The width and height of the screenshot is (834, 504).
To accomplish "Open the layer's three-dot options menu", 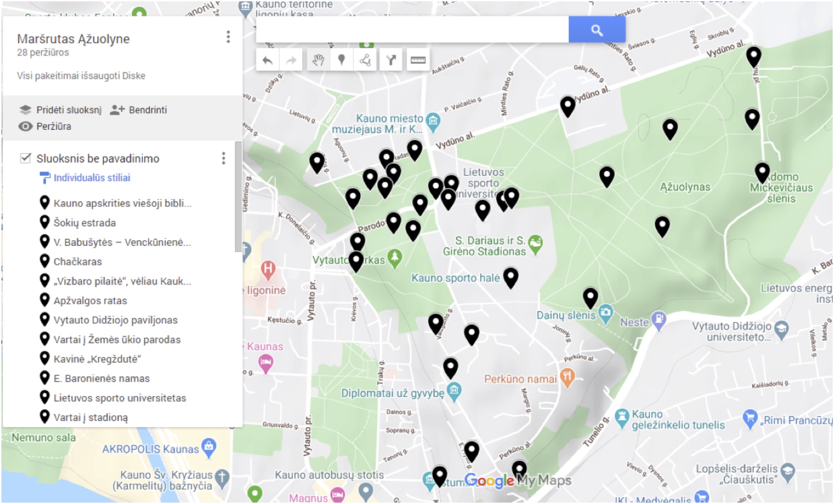I will [x=223, y=158].
